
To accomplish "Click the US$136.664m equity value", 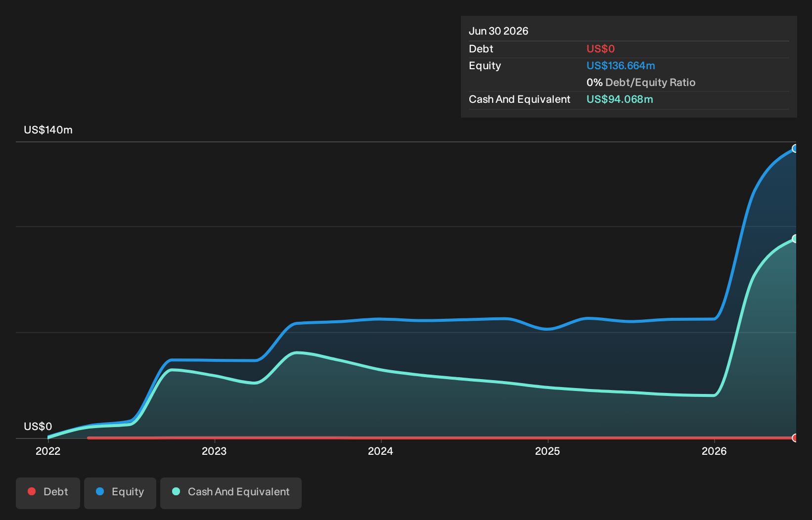I will click(x=621, y=66).
